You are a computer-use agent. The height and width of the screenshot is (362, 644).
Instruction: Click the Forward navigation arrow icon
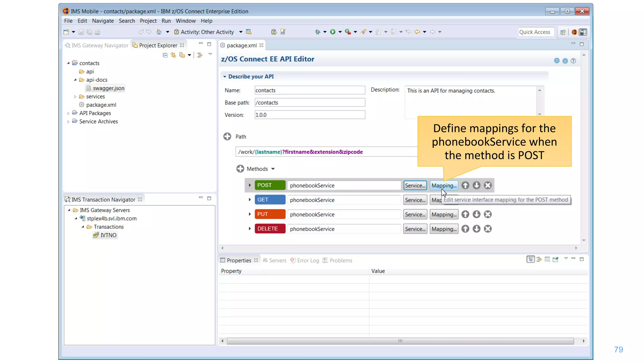432,32
